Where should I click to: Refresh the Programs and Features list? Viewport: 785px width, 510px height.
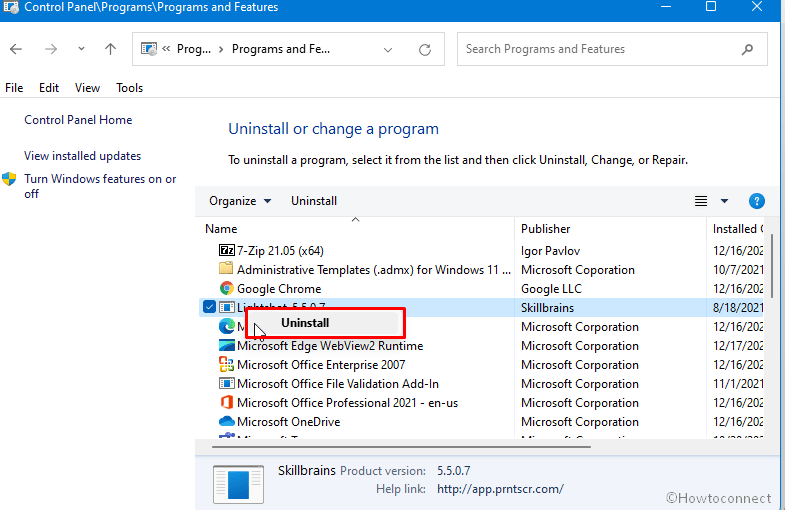[x=425, y=50]
